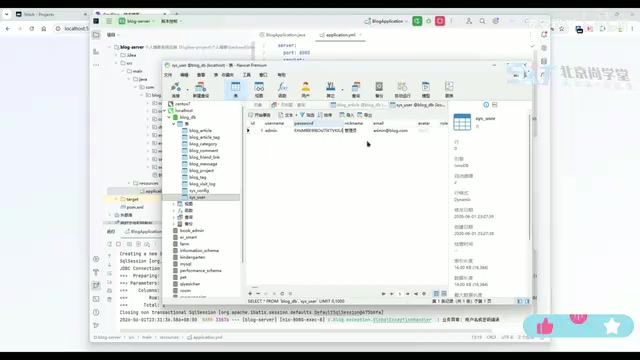Expand the Backups node under blog_db
Image resolution: width=640 pixels, height=360 pixels.
point(173,224)
